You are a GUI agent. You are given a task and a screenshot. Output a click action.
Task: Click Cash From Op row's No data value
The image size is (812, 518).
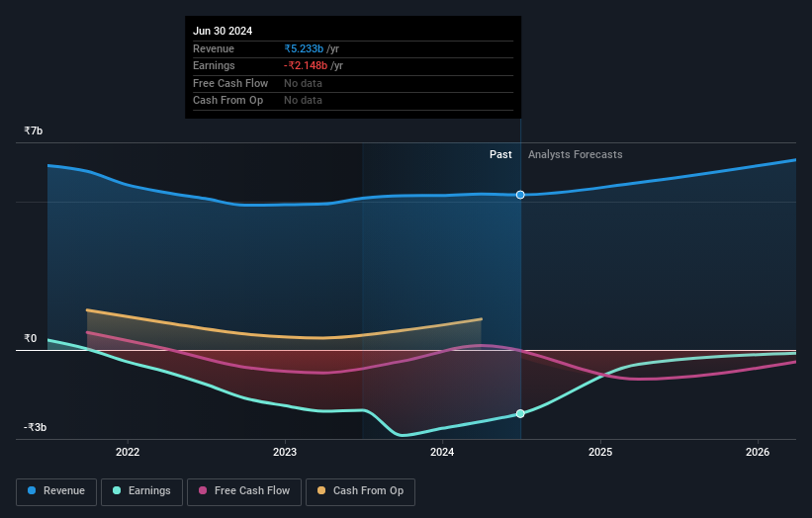pos(303,101)
